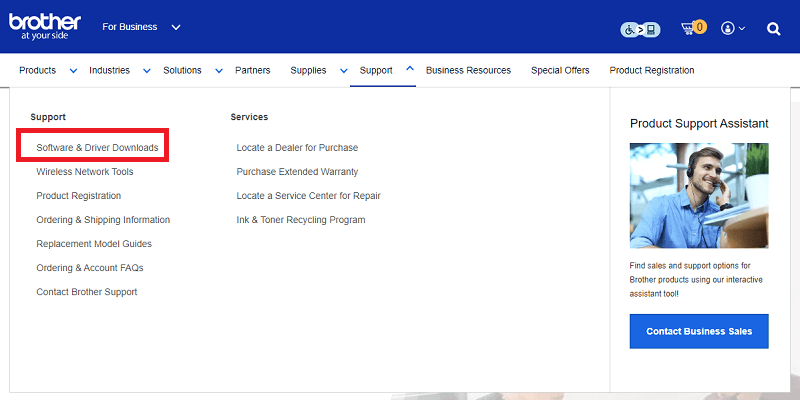Viewport: 800px width, 400px height.
Task: Open the shopping cart icon
Action: [x=692, y=28]
